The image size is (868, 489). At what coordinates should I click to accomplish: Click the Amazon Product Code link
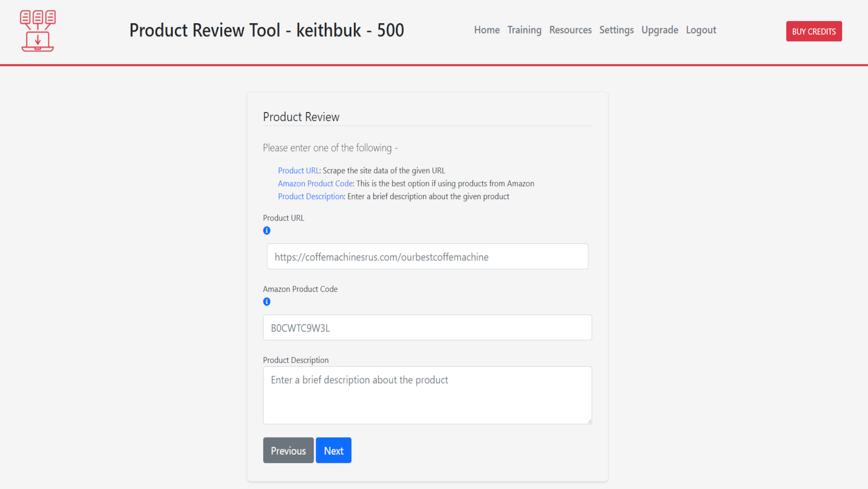[x=315, y=183]
